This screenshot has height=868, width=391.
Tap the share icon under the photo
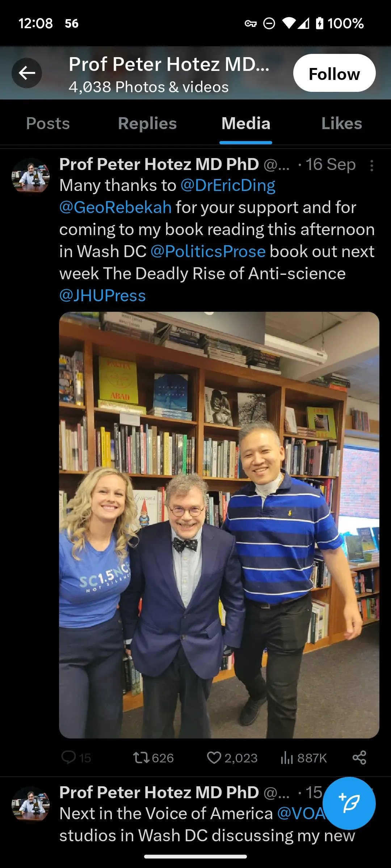360,757
